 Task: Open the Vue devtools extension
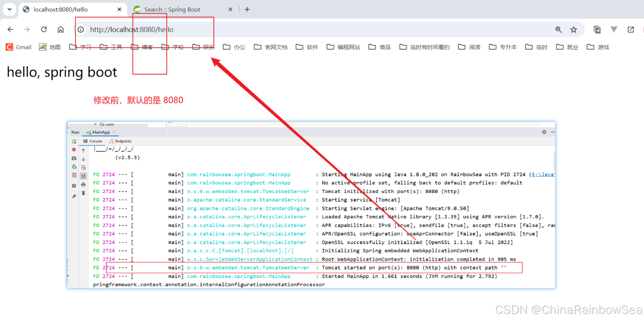coord(614,29)
